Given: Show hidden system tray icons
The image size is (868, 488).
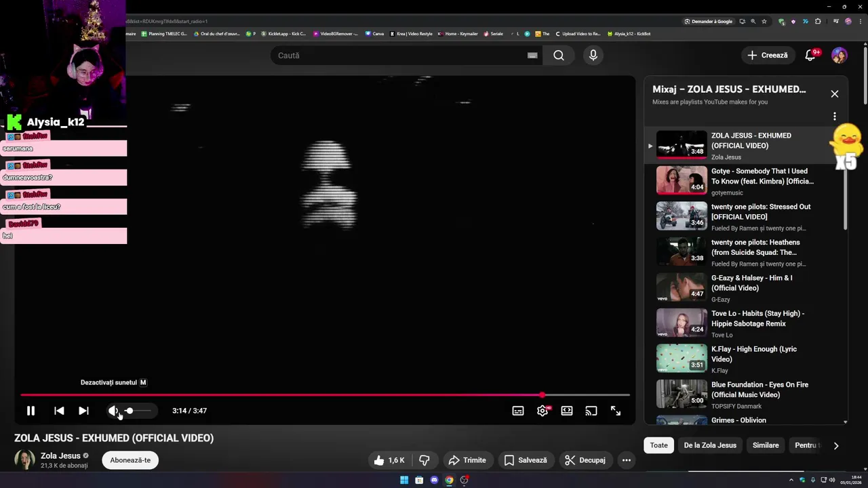Looking at the screenshot, I should click(x=791, y=480).
